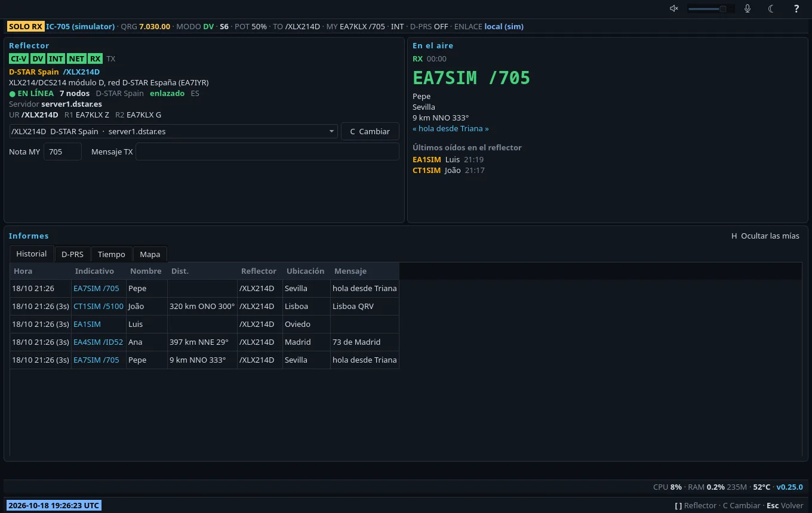
Task: Toggle the microphone icon
Action: [747, 8]
